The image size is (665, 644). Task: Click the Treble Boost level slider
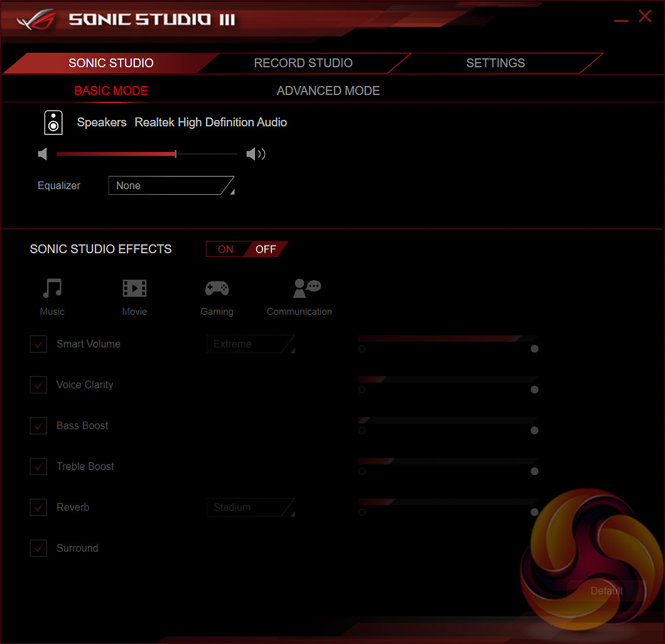tap(448, 461)
